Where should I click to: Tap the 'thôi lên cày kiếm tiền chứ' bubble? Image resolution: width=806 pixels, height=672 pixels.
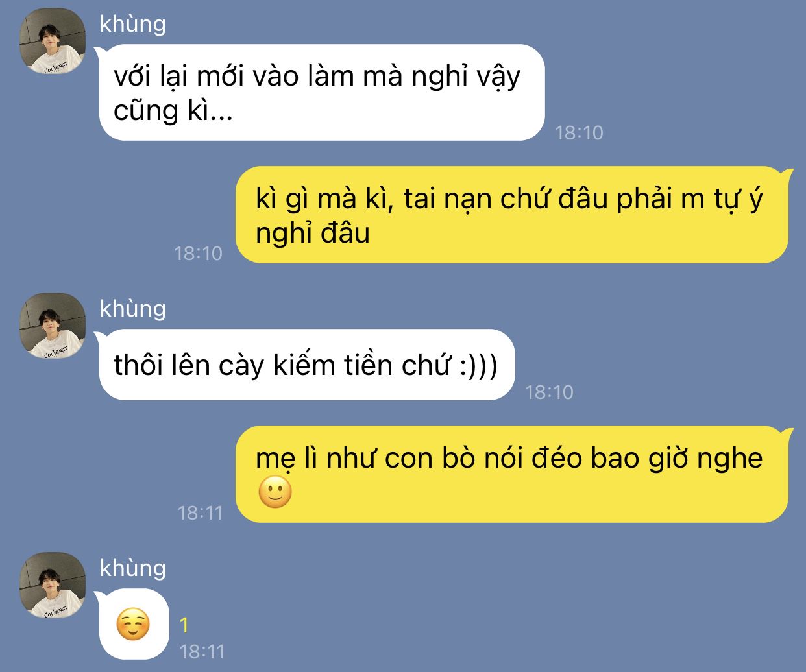(306, 364)
